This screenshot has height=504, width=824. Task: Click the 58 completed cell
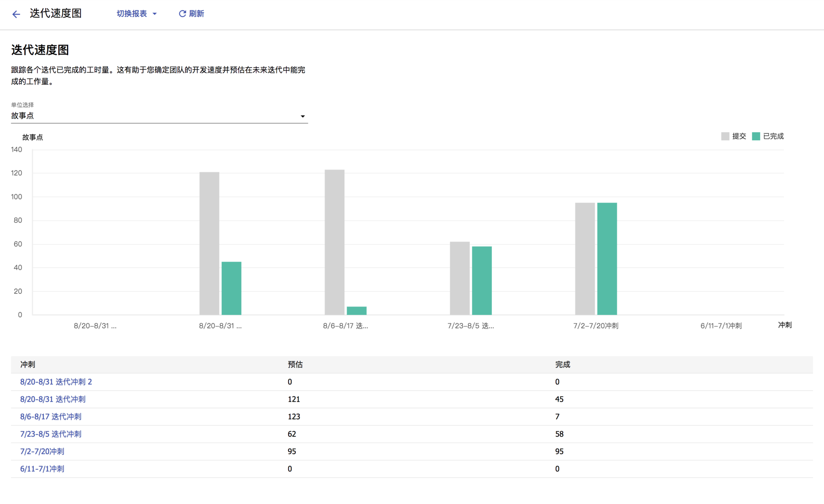559,434
